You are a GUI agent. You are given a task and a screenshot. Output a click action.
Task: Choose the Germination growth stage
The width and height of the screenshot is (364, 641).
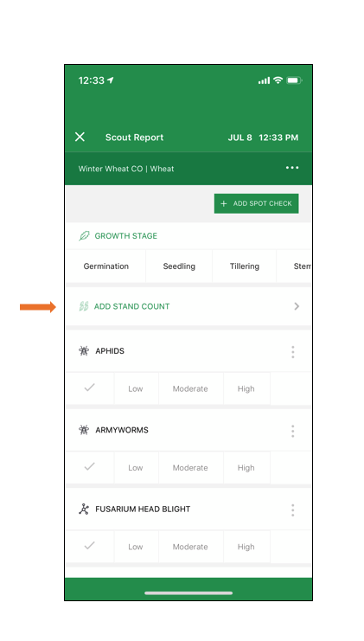[x=105, y=266]
